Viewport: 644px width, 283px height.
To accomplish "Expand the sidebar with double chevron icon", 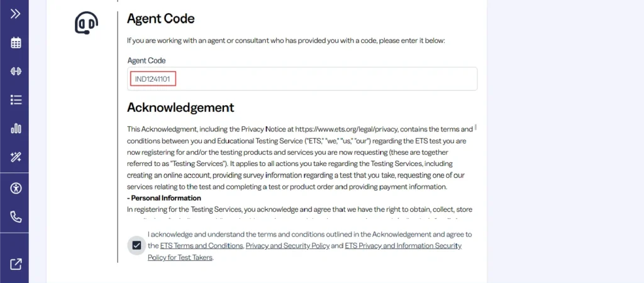I will pyautogui.click(x=16, y=13).
